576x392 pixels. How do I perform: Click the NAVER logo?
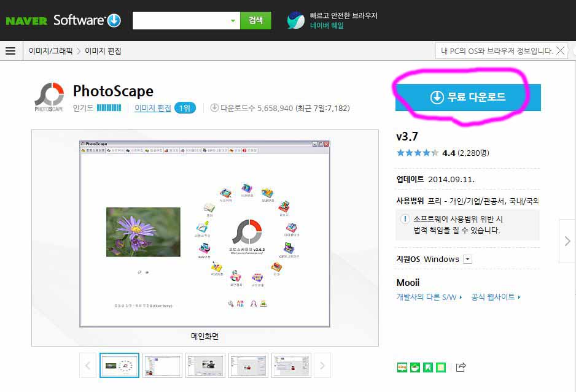(26, 21)
